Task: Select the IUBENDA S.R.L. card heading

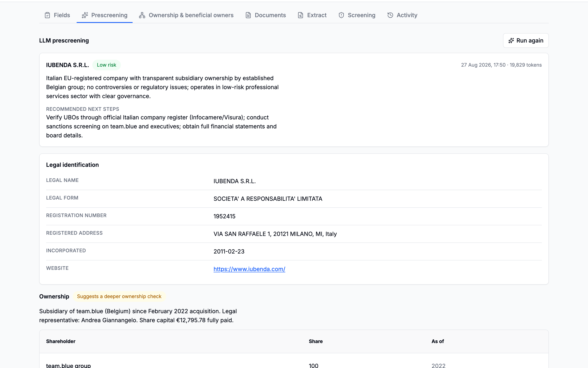Action: pyautogui.click(x=68, y=65)
